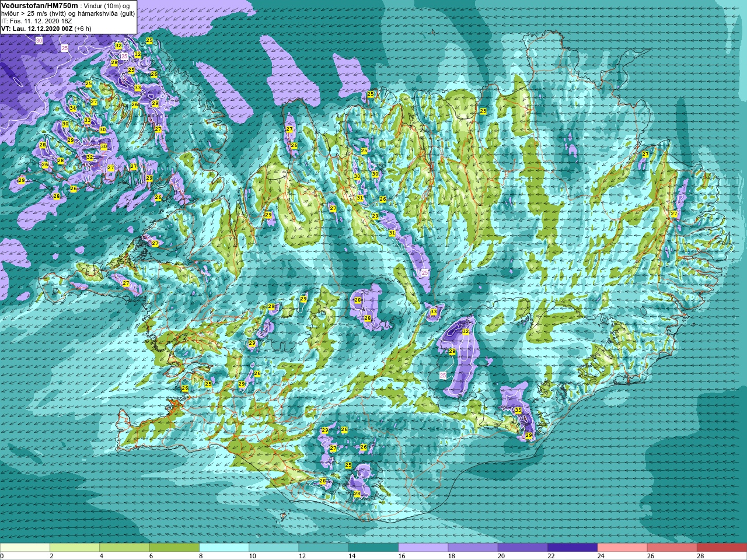Select the 14–16 m/s dark teal legend swatch
This screenshot has height=560, width=747.
click(373, 547)
